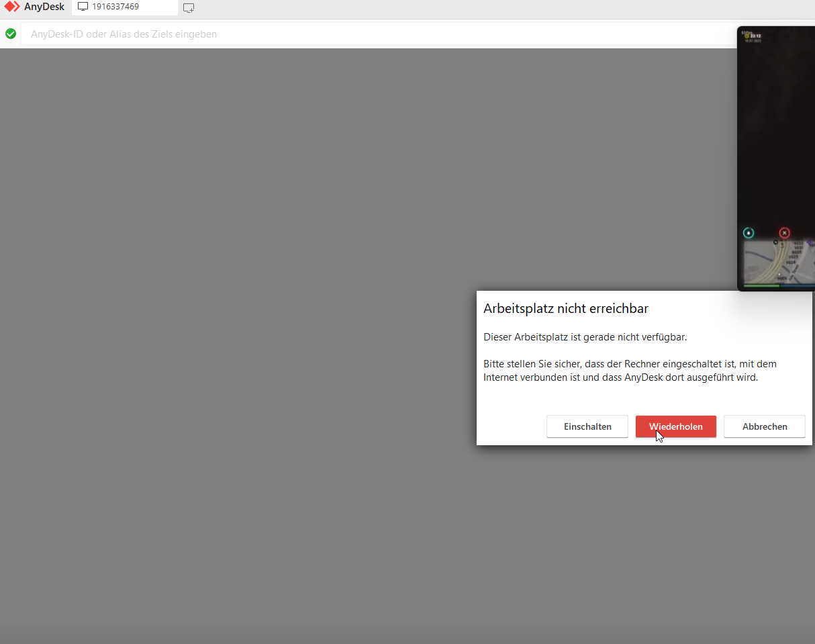Retry connection with the Wiederholen button
The width and height of the screenshot is (815, 644).
[x=675, y=426]
